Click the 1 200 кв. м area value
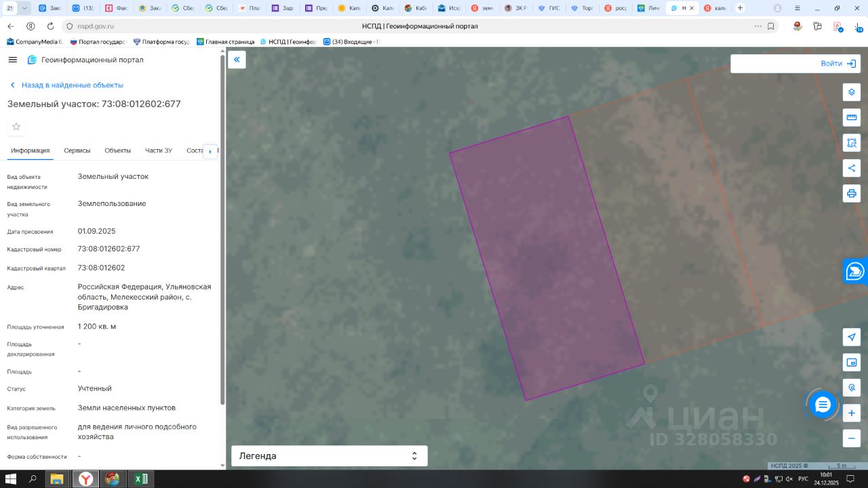 97,327
